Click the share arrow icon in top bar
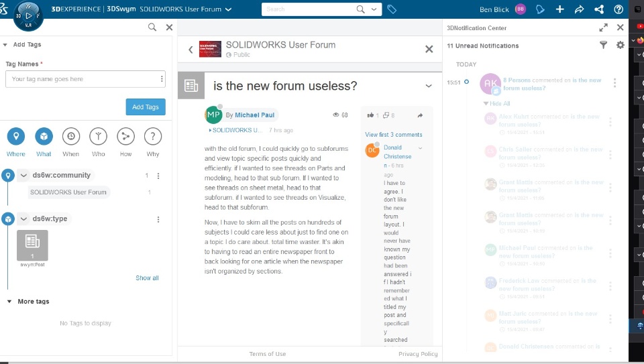 [579, 9]
